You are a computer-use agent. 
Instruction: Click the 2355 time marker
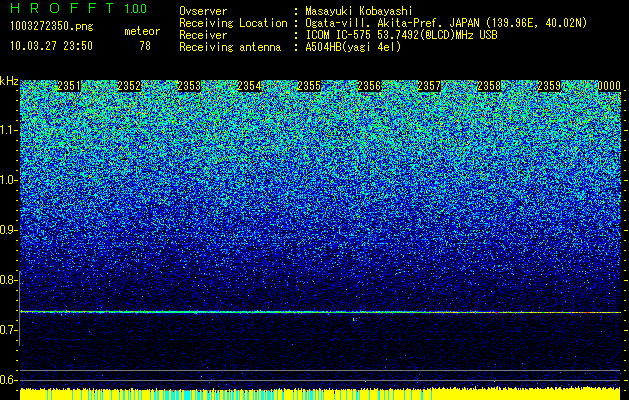click(309, 86)
